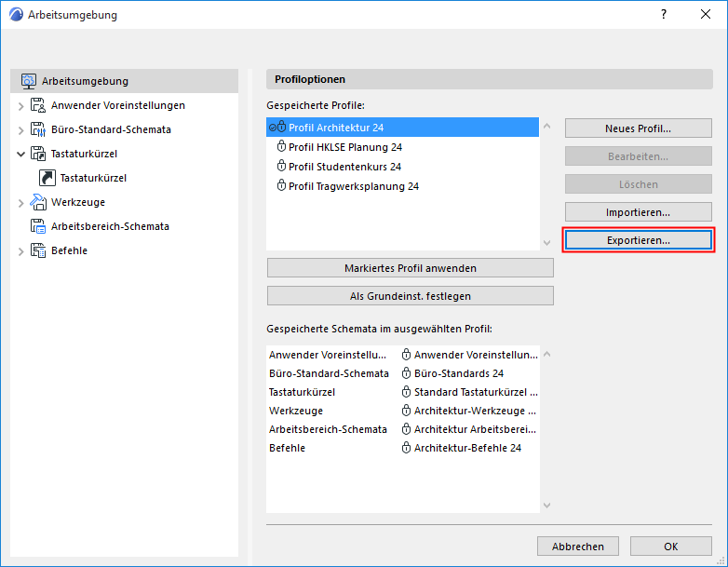The width and height of the screenshot is (728, 567).
Task: Click the Arbeitsumgebung monitor icon in tree
Action: (28, 81)
